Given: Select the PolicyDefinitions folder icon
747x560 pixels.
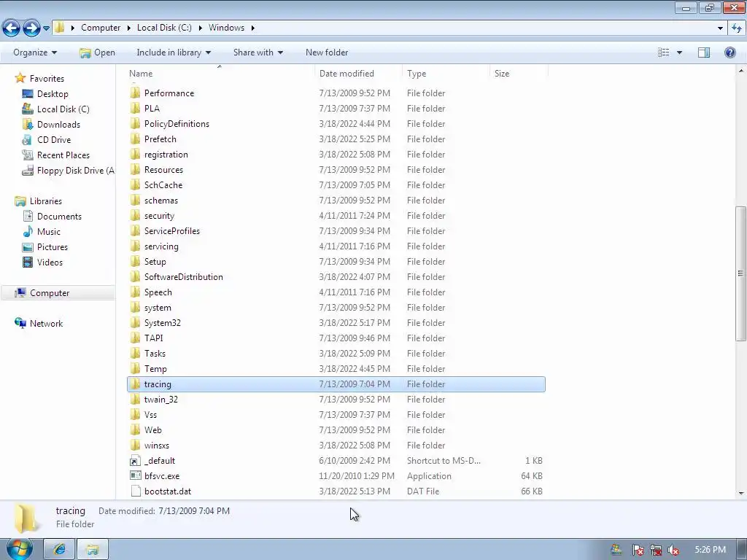Looking at the screenshot, I should (x=135, y=123).
